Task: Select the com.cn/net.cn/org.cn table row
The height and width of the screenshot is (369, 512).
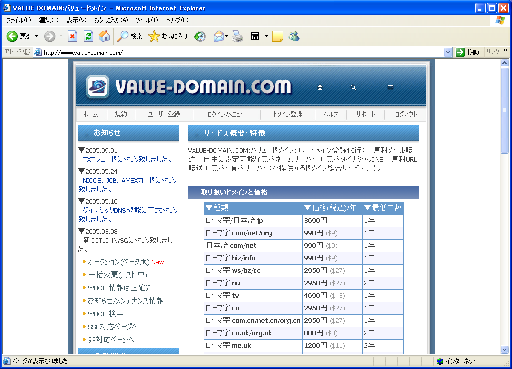Action: coord(304,321)
